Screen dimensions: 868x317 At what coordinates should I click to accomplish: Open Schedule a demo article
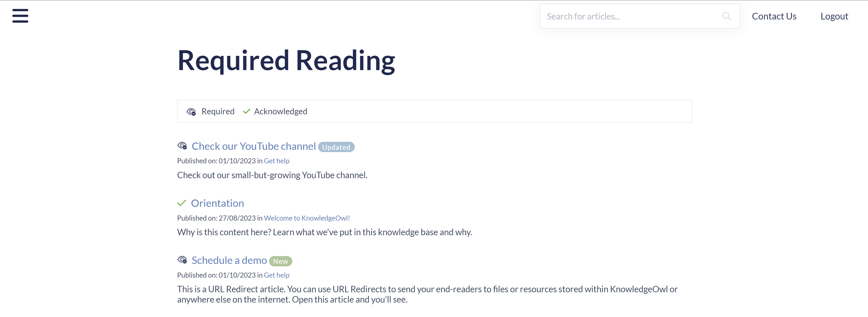coord(229,260)
